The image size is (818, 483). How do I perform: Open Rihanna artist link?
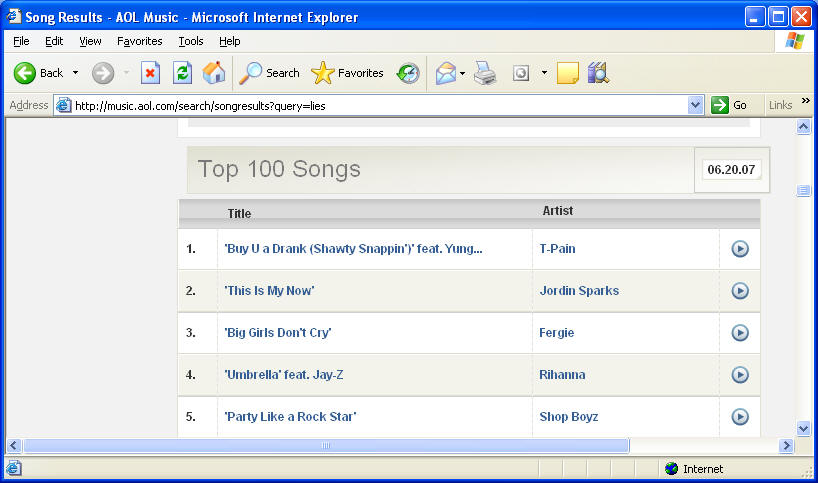(562, 375)
